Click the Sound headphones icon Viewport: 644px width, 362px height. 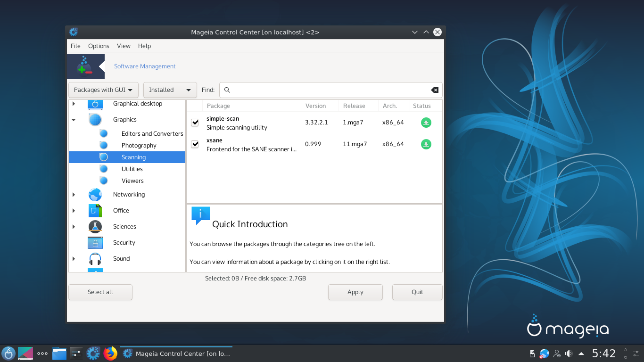(x=95, y=259)
